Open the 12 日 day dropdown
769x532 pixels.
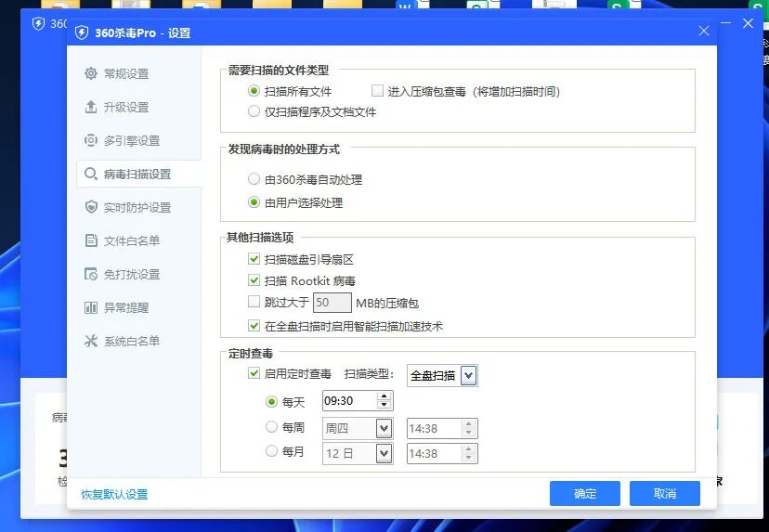(384, 454)
